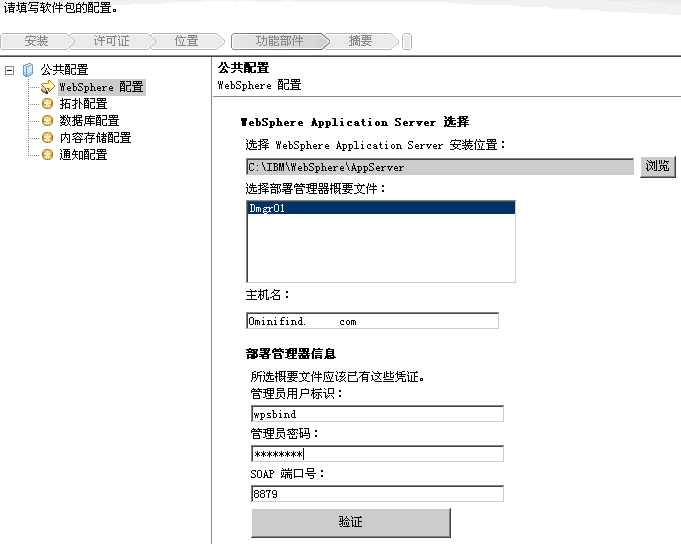Click the 管理员用户标识 field with wpsbind
Screen dimensions: 681x544
tap(377, 414)
